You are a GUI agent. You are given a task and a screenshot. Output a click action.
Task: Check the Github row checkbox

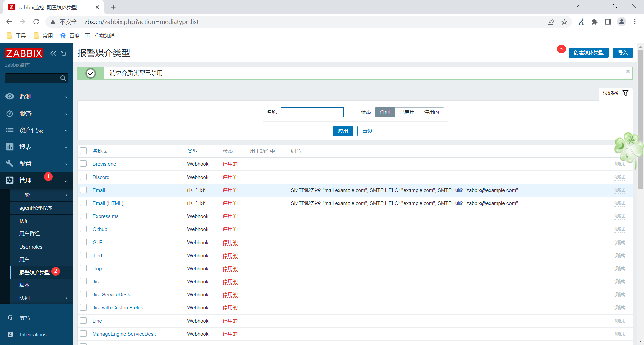[84, 229]
